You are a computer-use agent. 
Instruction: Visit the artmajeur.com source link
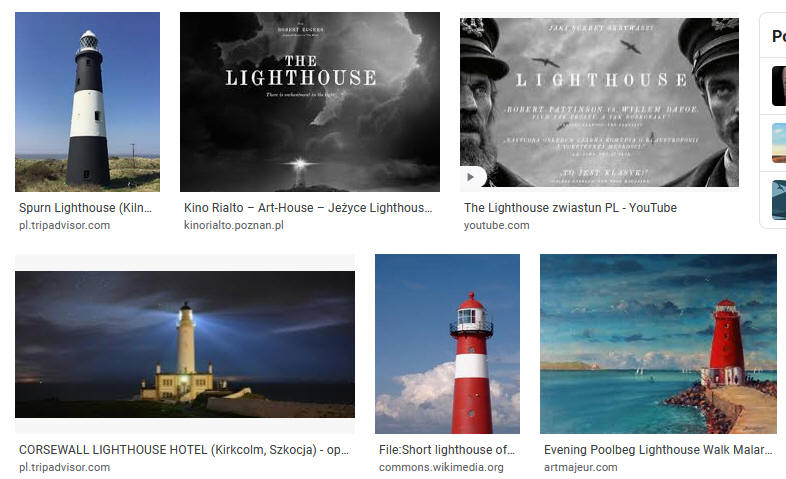click(x=580, y=467)
